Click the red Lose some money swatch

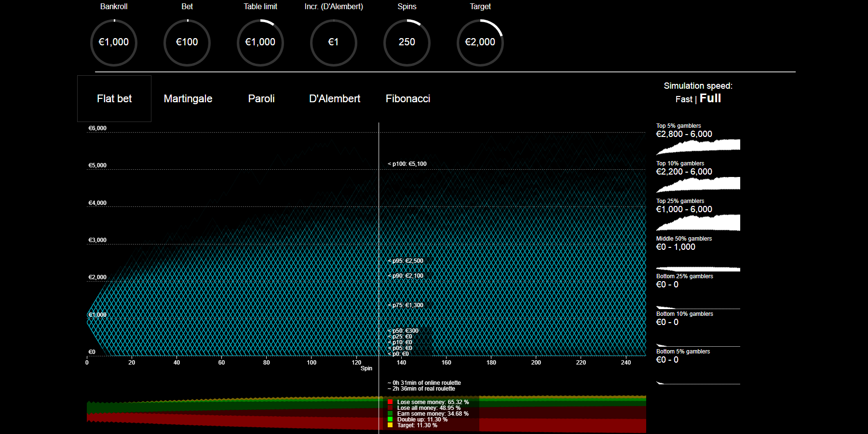(x=390, y=402)
